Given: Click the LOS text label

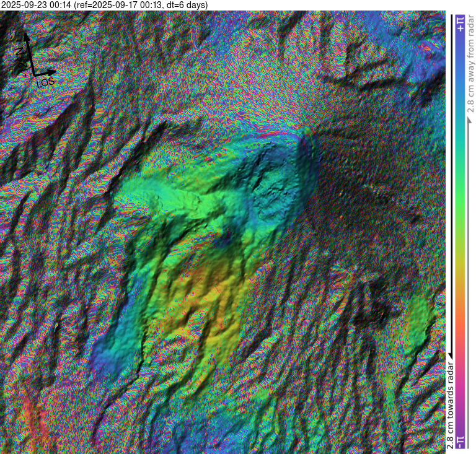Looking at the screenshot, I should [45, 82].
